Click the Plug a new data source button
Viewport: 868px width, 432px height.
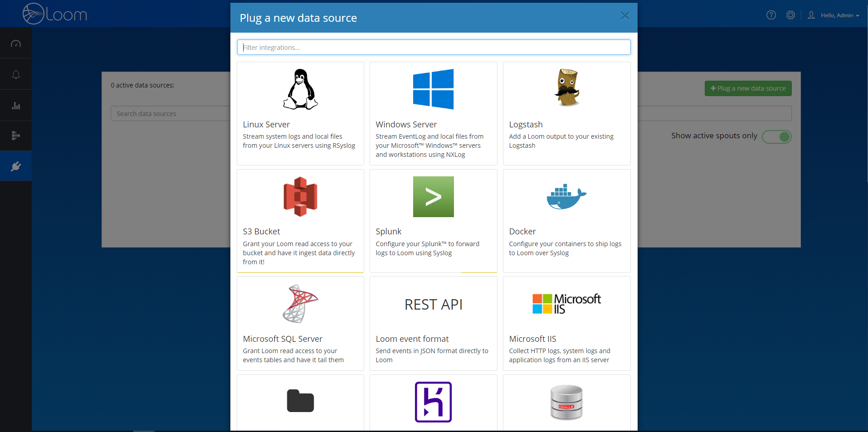coord(748,88)
